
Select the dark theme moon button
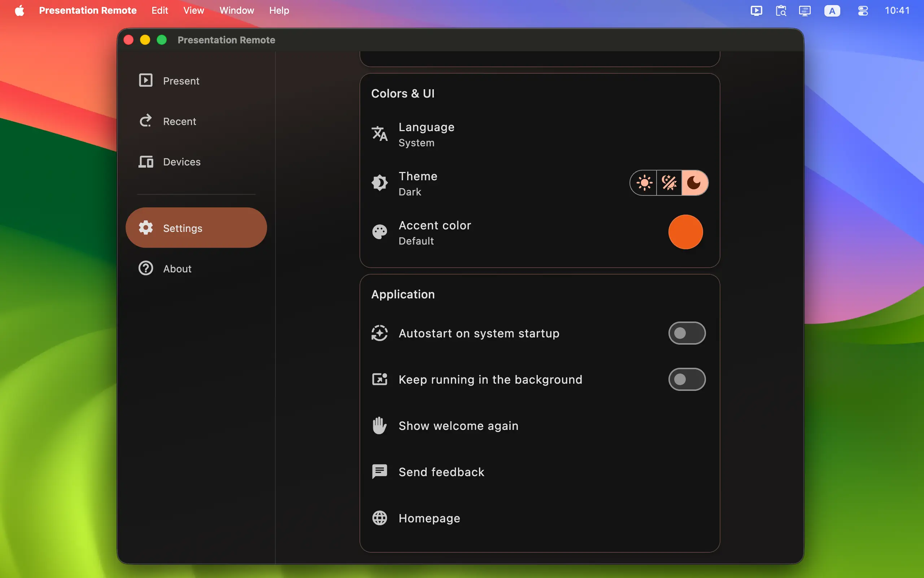click(x=694, y=183)
